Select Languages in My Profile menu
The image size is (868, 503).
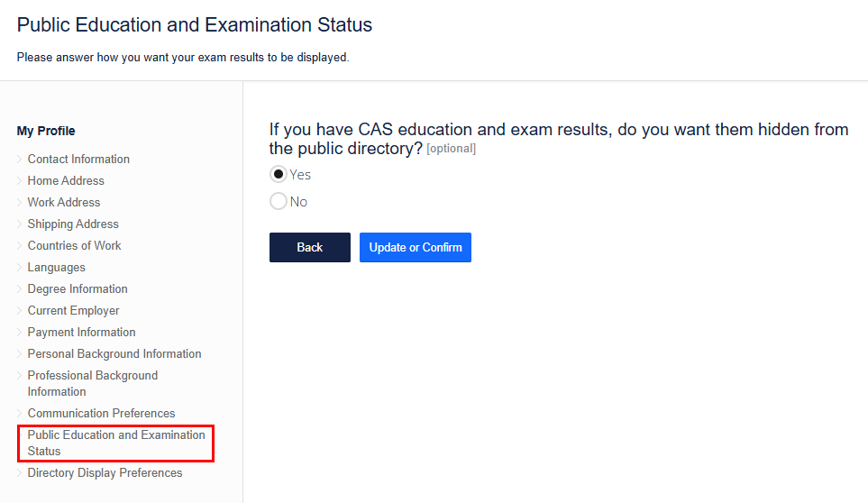pos(56,268)
